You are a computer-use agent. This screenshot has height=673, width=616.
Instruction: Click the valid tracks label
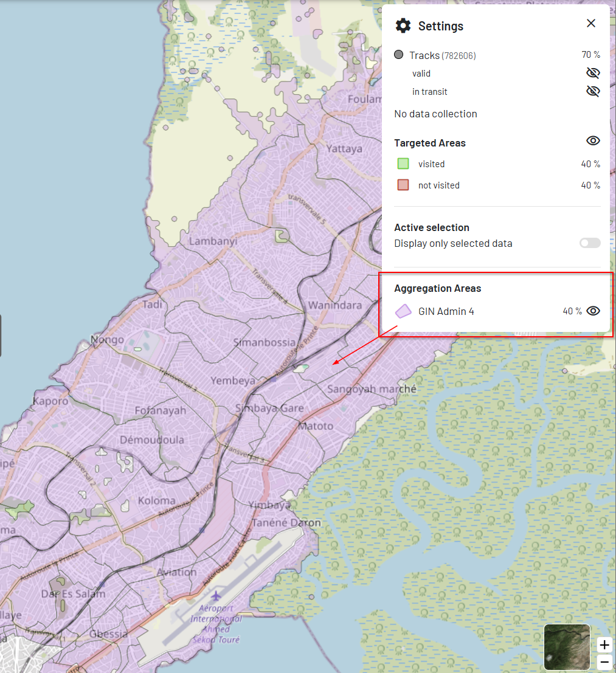[421, 74]
